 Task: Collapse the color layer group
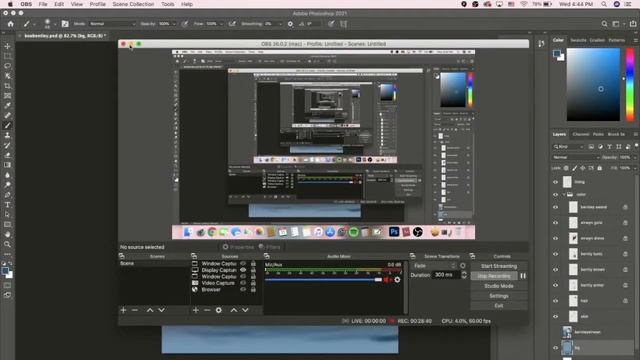click(564, 195)
